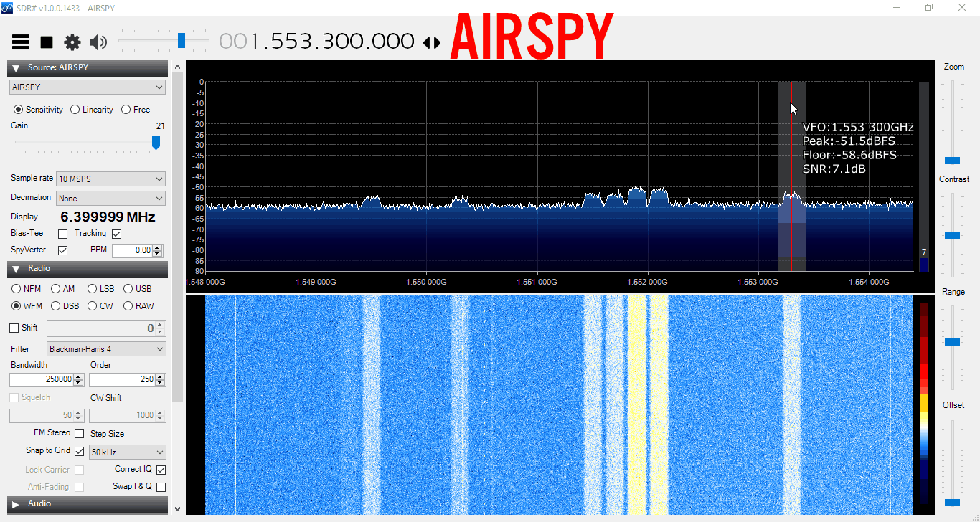Expand the Audio panel section
Viewport: 980px width, 522px height.
pos(16,504)
